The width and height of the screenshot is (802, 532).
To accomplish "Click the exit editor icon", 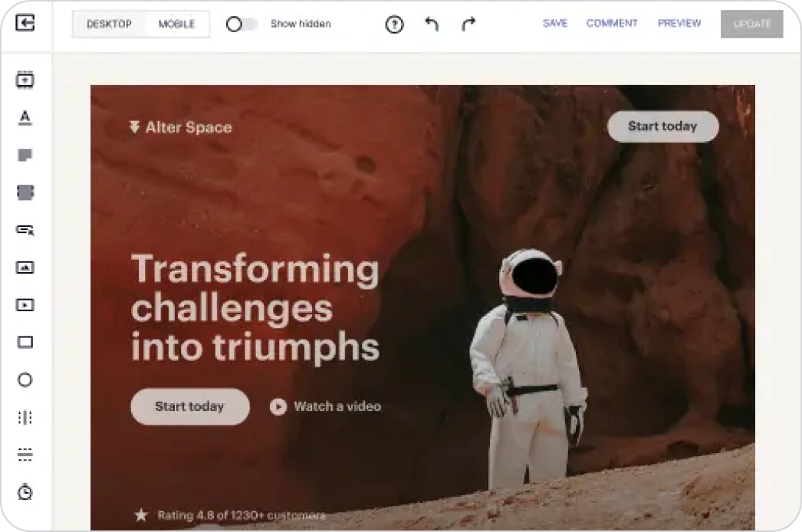I will 25,24.
